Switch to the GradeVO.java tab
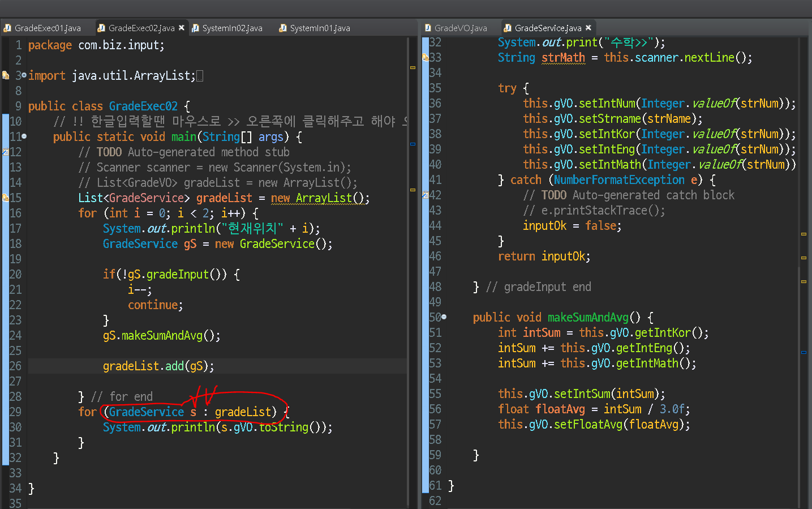This screenshot has height=509, width=812. click(x=456, y=28)
